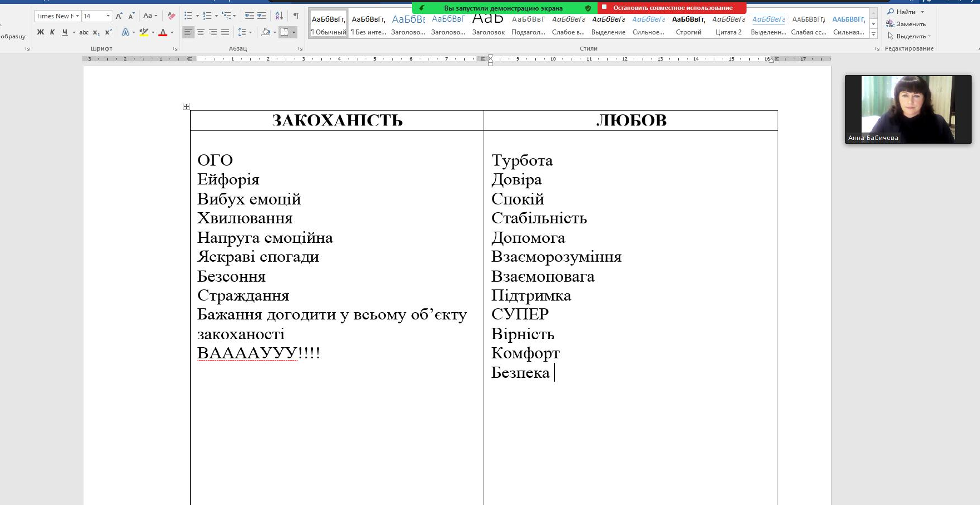The width and height of the screenshot is (980, 505).
Task: Click the word 'Безсоння' in the left column
Action: click(x=231, y=276)
